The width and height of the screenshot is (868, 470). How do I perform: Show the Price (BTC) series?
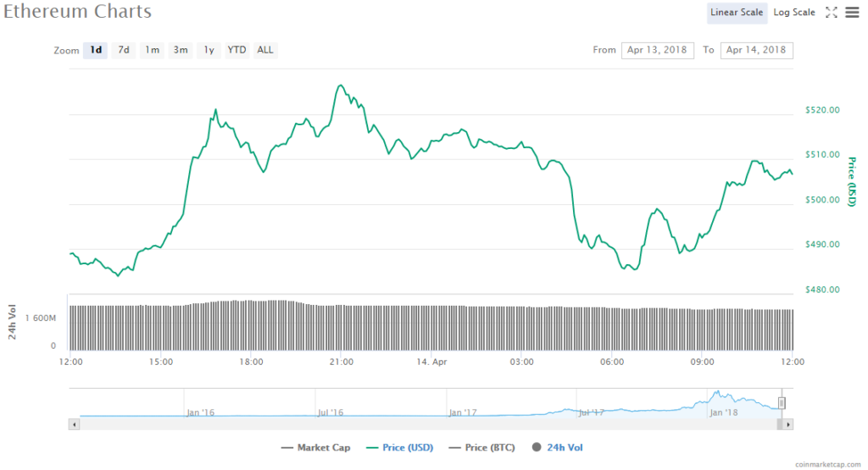pos(481,447)
